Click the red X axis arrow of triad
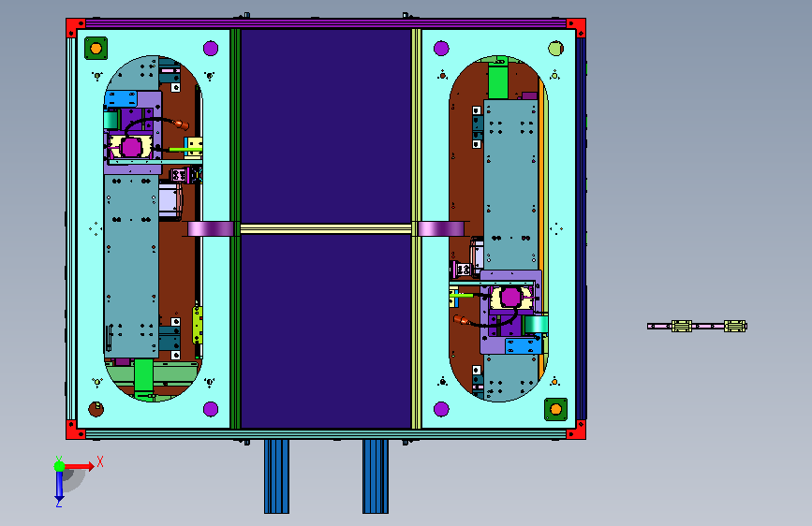The image size is (812, 526). pyautogui.click(x=79, y=466)
